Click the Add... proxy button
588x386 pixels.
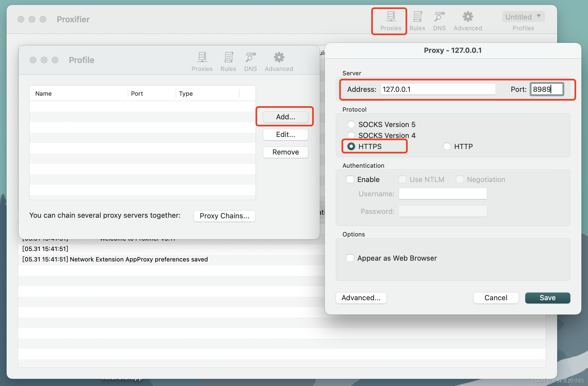click(x=285, y=117)
